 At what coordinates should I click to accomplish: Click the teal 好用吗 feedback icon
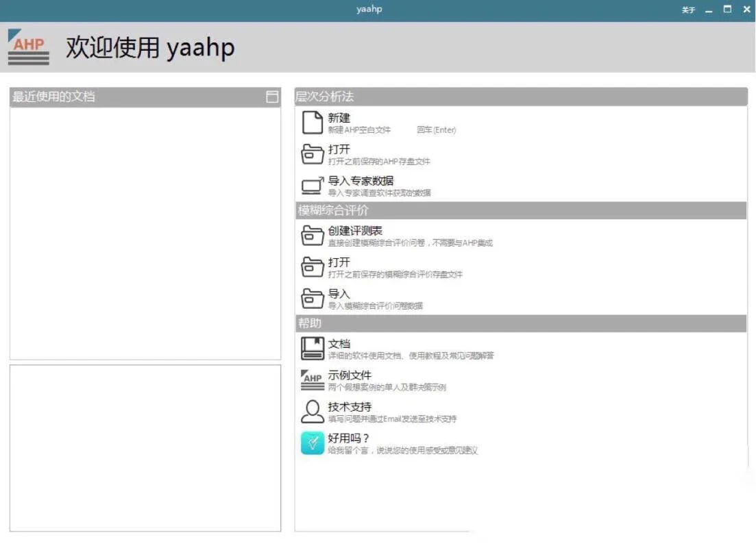(x=312, y=443)
